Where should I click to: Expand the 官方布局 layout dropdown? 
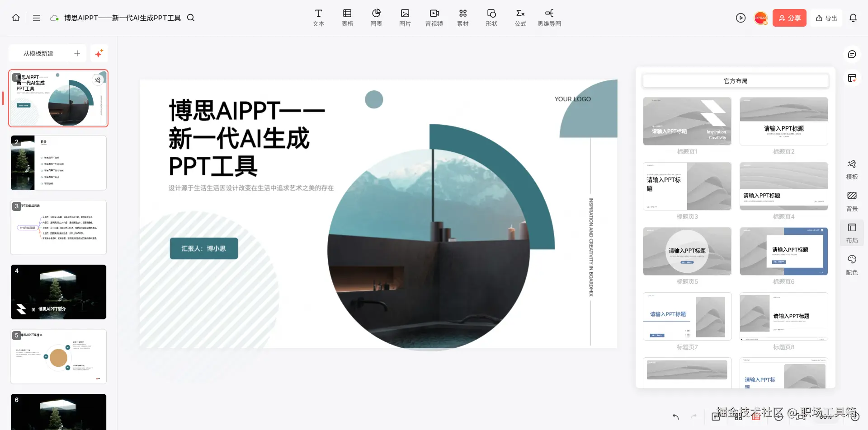click(x=735, y=81)
